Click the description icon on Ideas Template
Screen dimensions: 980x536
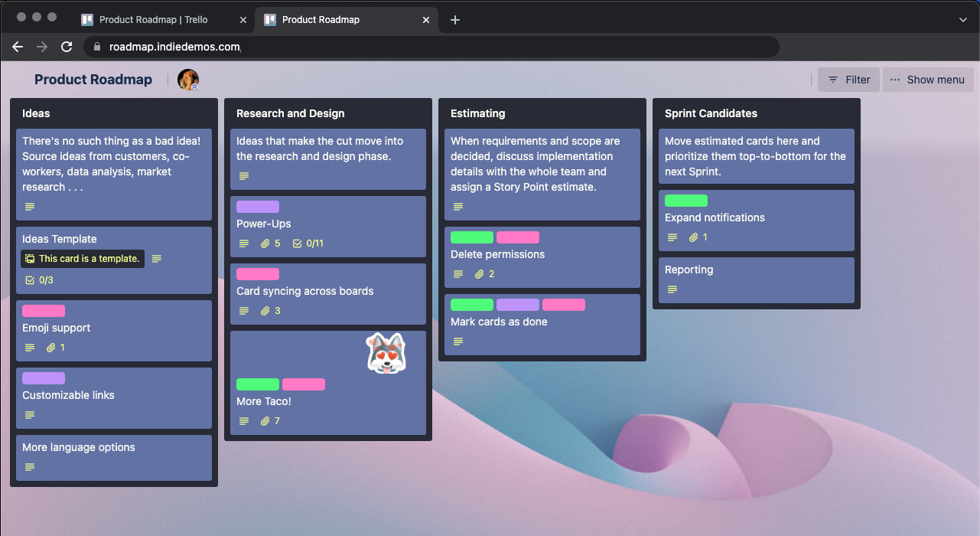tap(157, 259)
